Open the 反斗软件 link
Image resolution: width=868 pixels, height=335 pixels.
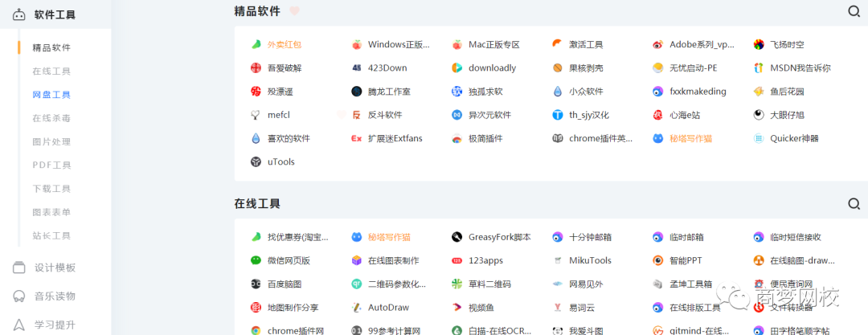pyautogui.click(x=385, y=115)
